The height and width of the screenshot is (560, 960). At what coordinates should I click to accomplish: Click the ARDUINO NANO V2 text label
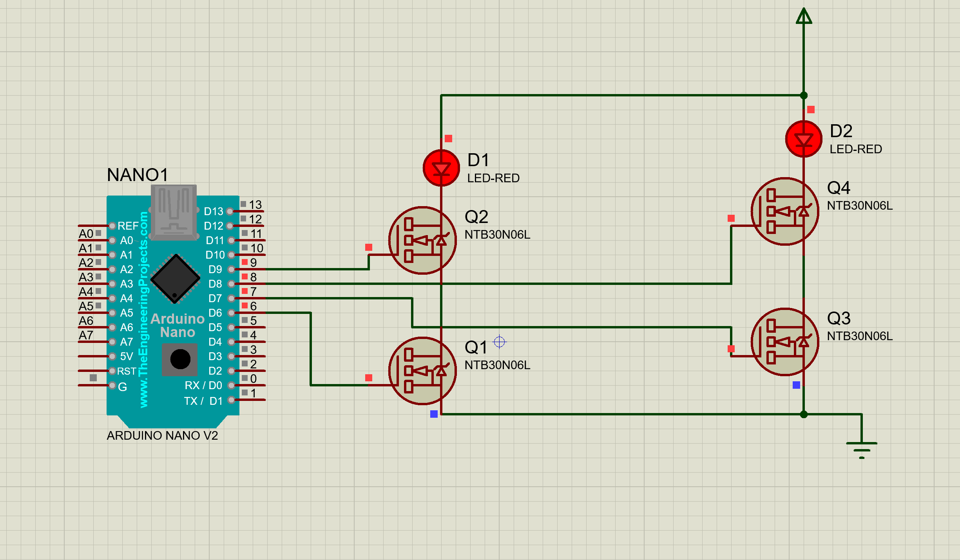[x=163, y=435]
